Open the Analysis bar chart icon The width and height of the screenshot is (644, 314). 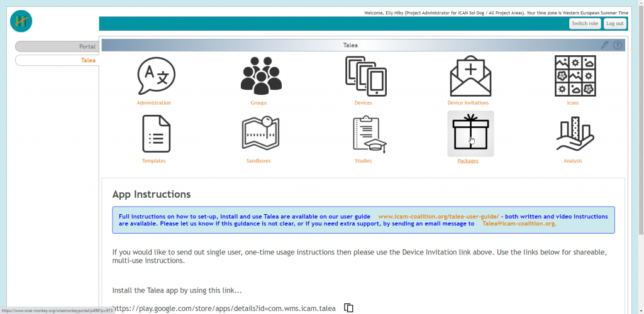click(575, 134)
